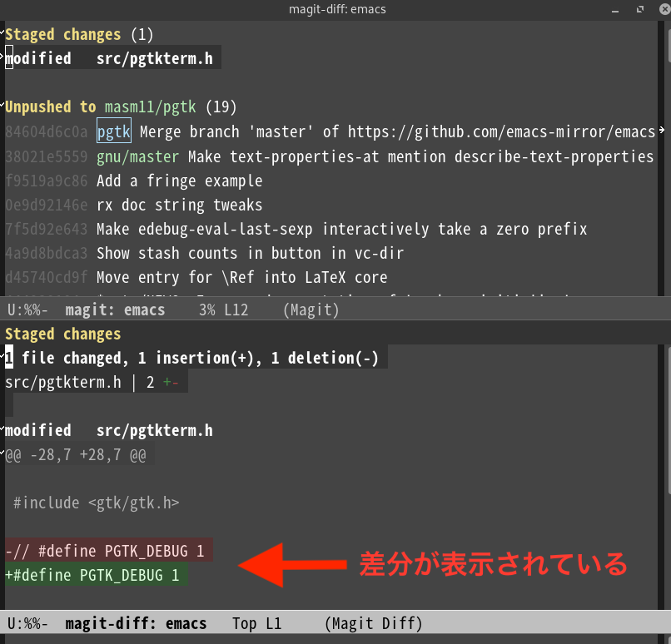This screenshot has height=644, width=671.
Task: Collapse the top Staged changes (1) section
Action: pos(2,32)
